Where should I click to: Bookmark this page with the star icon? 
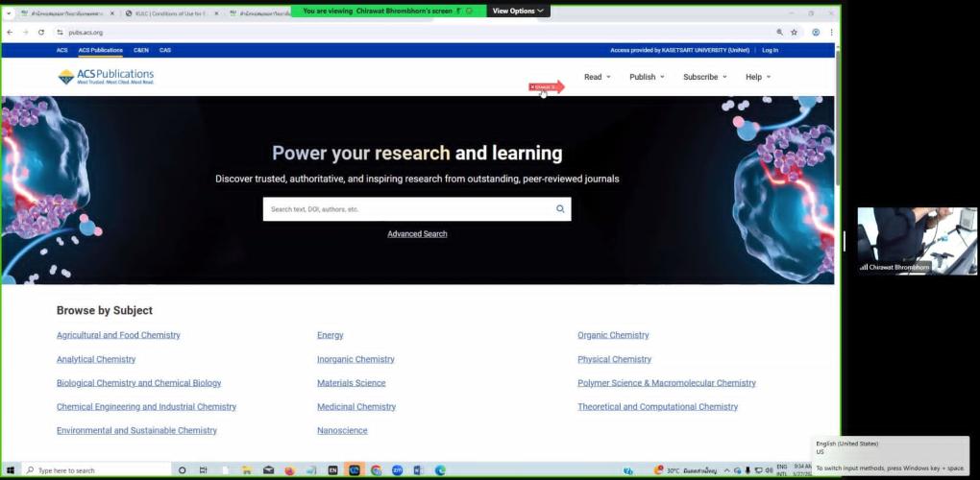[x=794, y=32]
